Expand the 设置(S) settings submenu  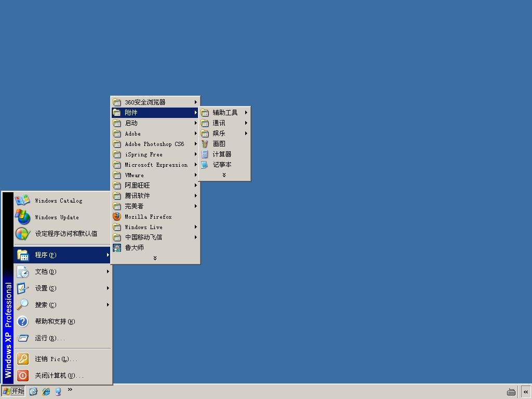[62, 288]
